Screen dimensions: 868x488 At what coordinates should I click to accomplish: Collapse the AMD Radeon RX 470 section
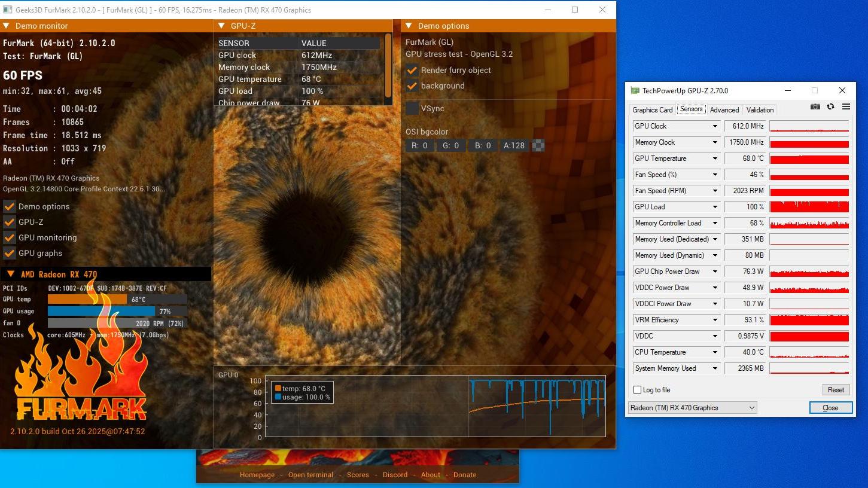(x=11, y=274)
